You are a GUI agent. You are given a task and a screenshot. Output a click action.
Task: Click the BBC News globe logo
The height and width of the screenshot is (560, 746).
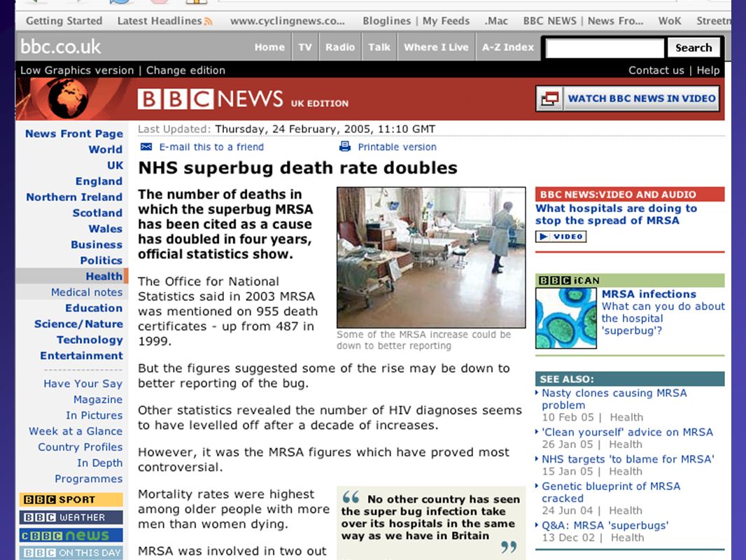point(68,99)
